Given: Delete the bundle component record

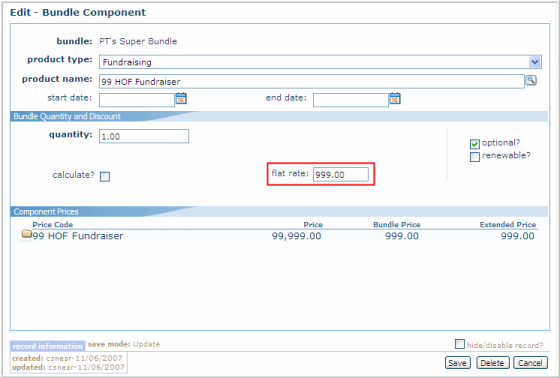Looking at the screenshot, I should 492,363.
